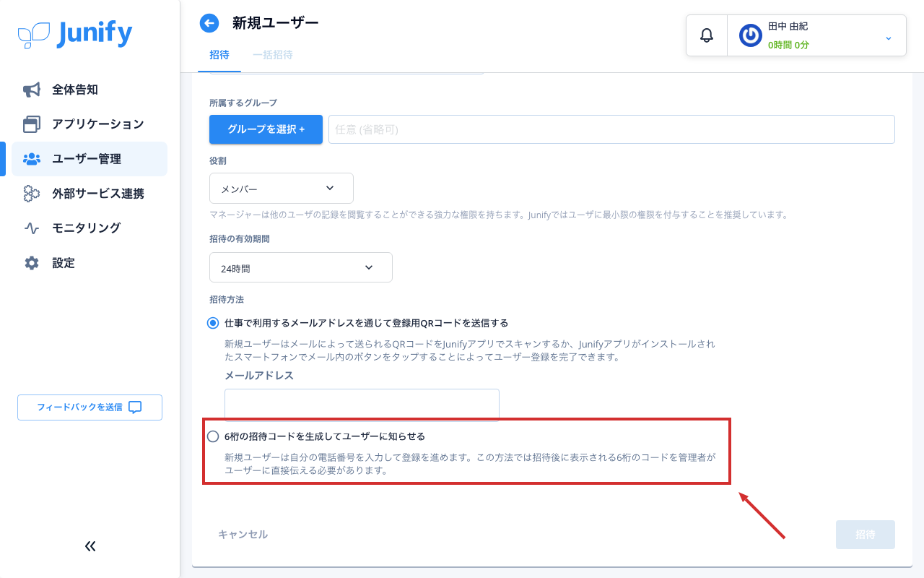Open 全体告知 in the sidebar
Viewport: 924px width, 578px height.
[x=90, y=90]
